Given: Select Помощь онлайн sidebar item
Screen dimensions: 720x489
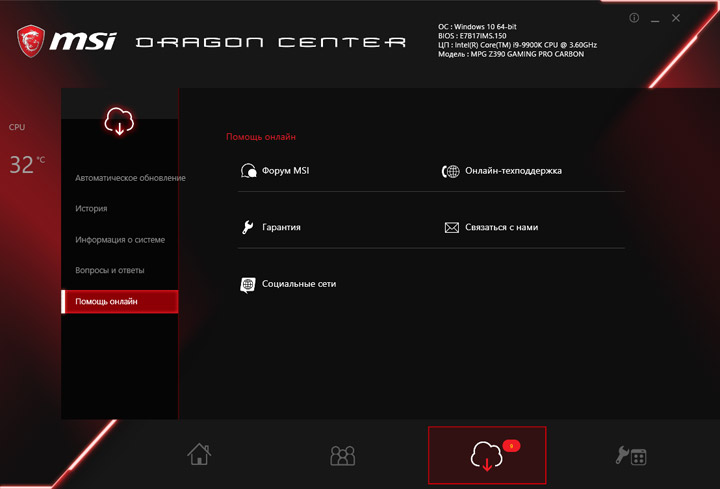Looking at the screenshot, I should (120, 302).
